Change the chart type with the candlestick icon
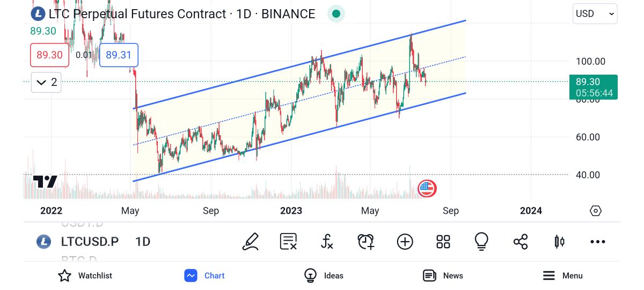This screenshot has height=290, width=644. coord(559,242)
